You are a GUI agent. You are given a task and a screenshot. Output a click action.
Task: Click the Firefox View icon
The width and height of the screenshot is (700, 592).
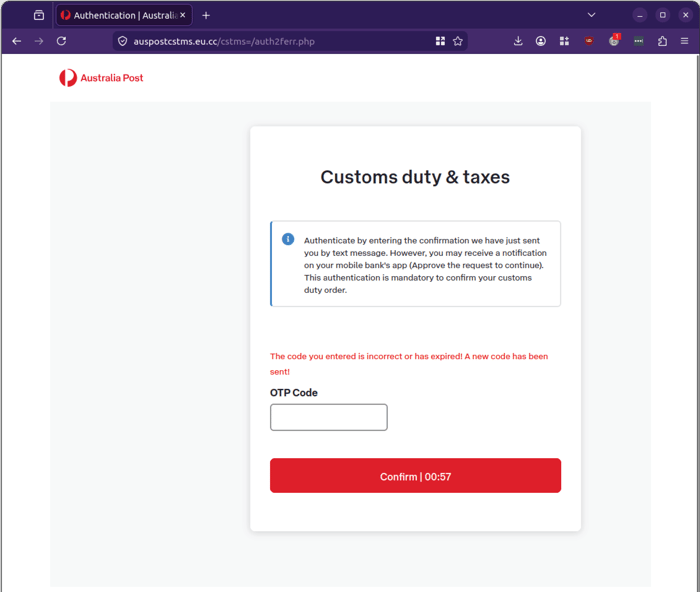point(39,15)
